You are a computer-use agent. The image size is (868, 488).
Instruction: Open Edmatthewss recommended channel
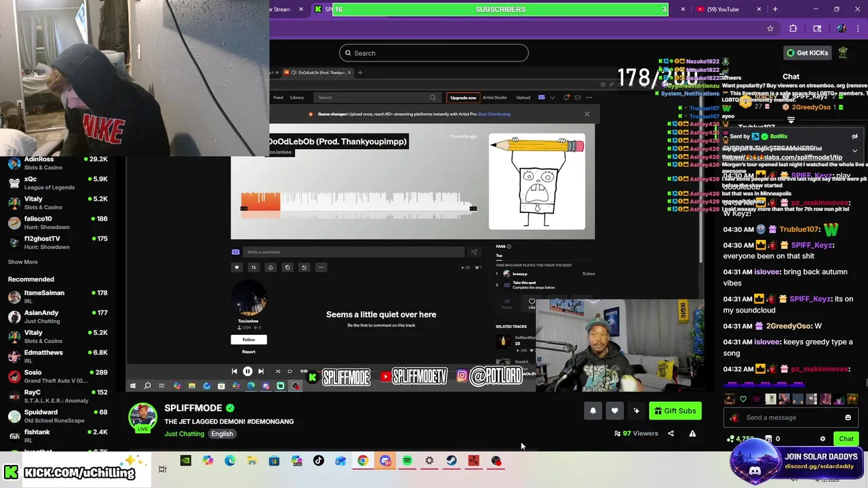[x=58, y=357]
